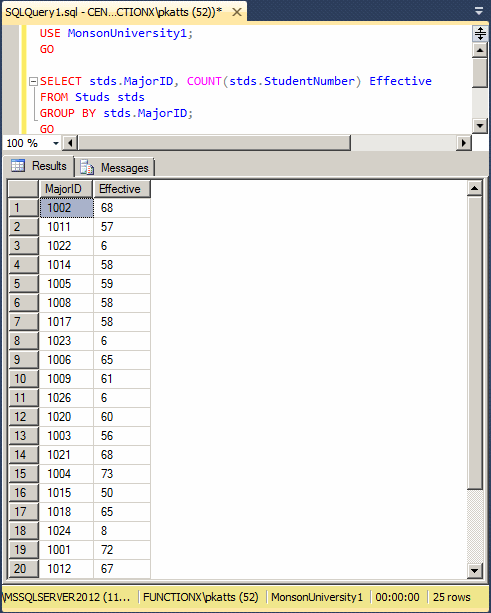Click the FUNCTIONX\pkatts (52) status entry
This screenshot has height=613, width=491.
(x=201, y=597)
